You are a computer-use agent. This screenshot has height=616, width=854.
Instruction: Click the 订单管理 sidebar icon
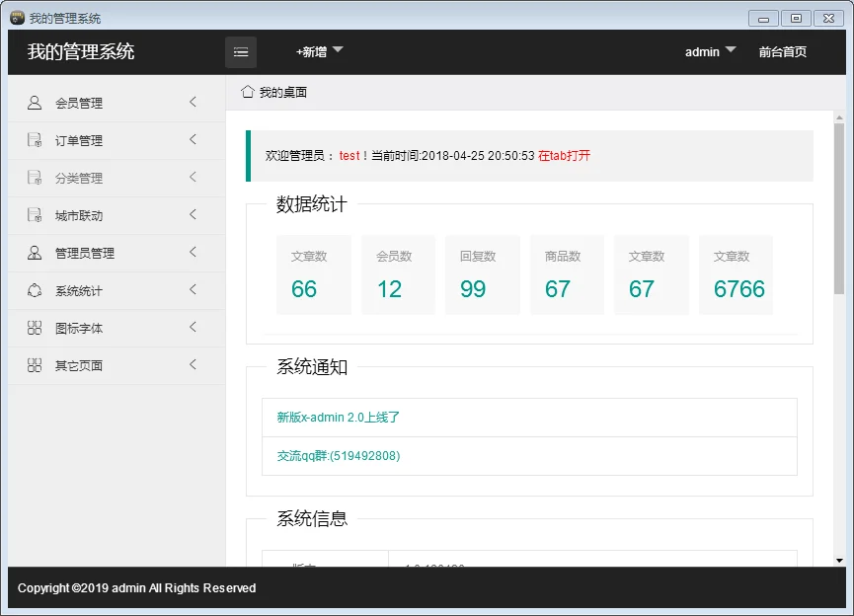35,140
